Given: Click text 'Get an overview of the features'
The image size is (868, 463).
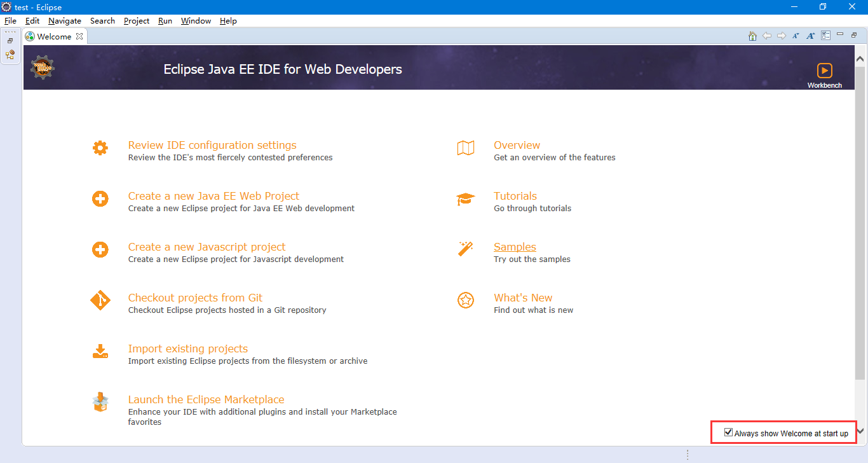Looking at the screenshot, I should coord(555,158).
